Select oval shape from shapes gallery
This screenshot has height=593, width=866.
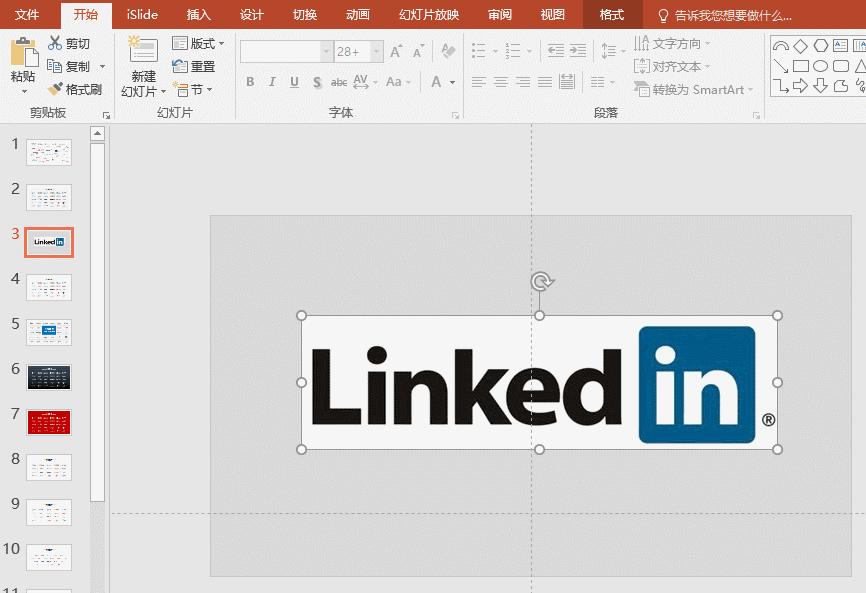821,66
